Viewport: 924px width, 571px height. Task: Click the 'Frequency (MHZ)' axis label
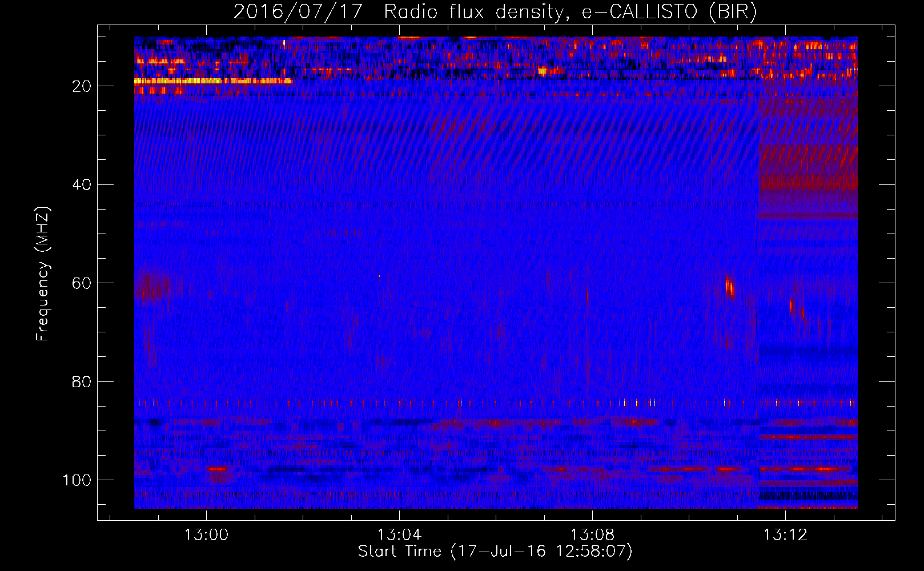(43, 274)
